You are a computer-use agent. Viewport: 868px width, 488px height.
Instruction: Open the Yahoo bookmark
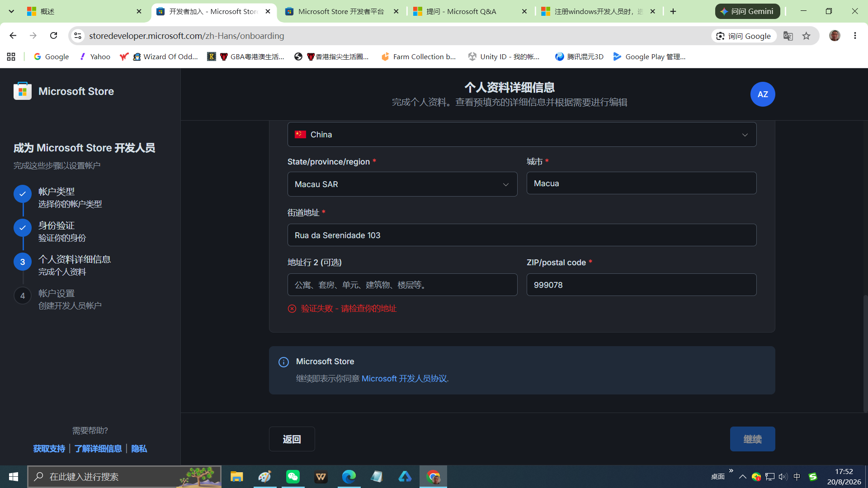[95, 56]
